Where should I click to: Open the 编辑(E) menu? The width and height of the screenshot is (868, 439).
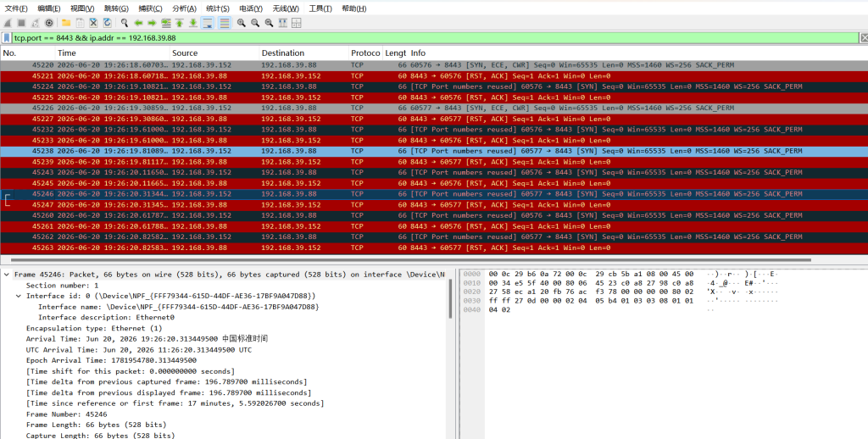coord(48,8)
